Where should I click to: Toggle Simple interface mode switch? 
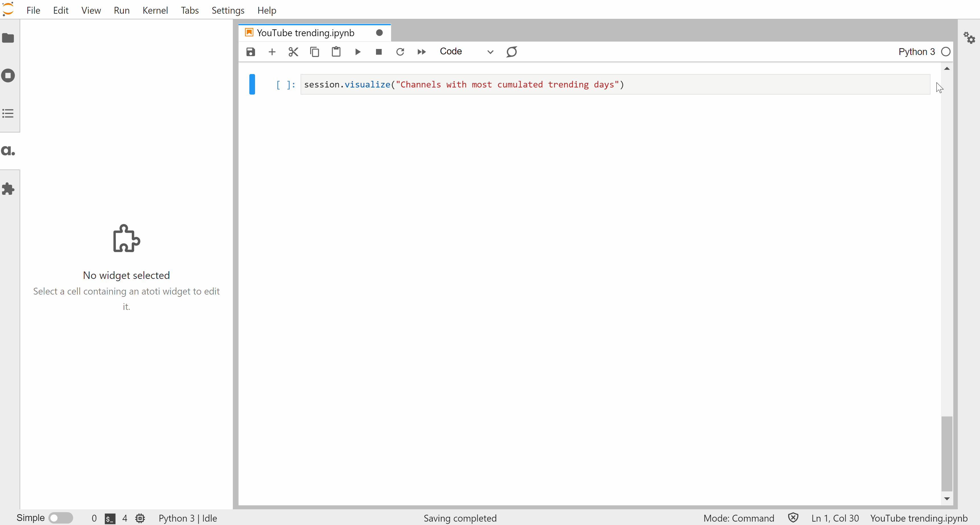[x=61, y=518]
